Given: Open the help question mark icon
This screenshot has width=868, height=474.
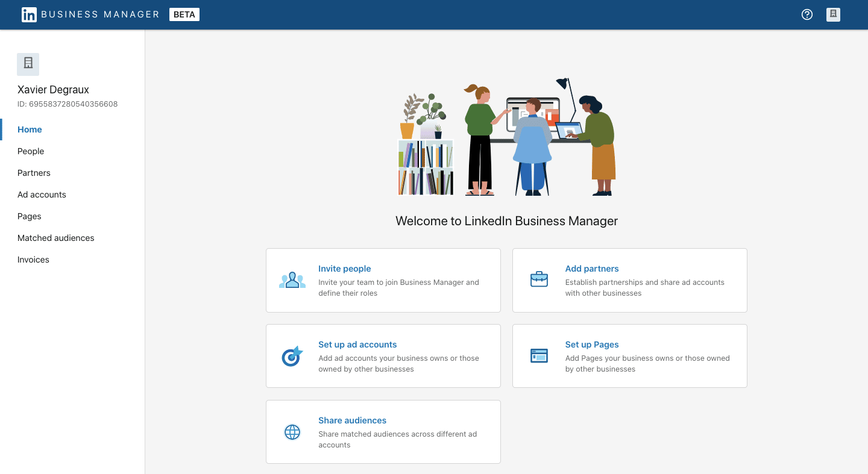Looking at the screenshot, I should (x=807, y=14).
